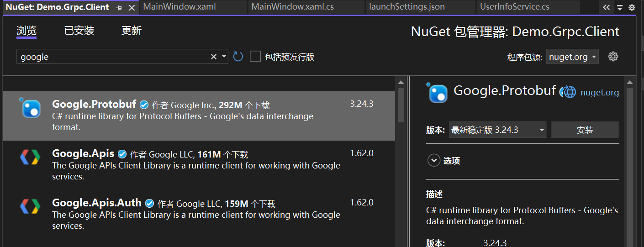Click the 描述 heading in details pane
The image size is (644, 247).
(434, 194)
